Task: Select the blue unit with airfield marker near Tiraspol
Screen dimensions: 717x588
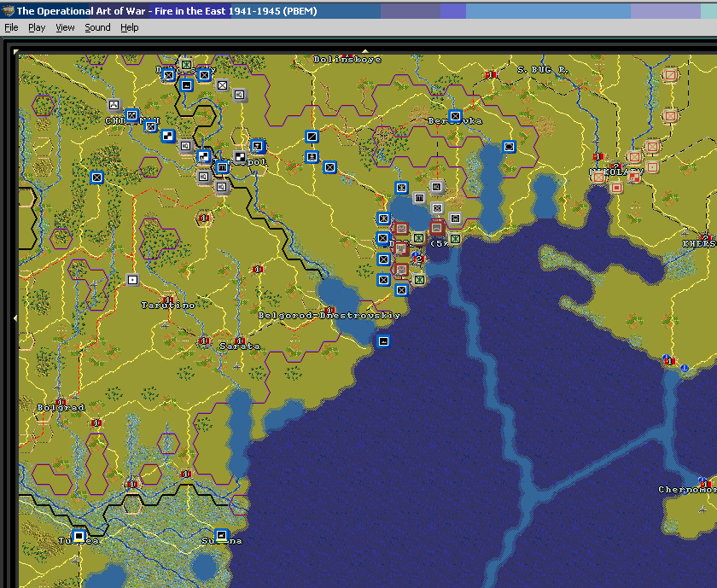Action: [258, 147]
